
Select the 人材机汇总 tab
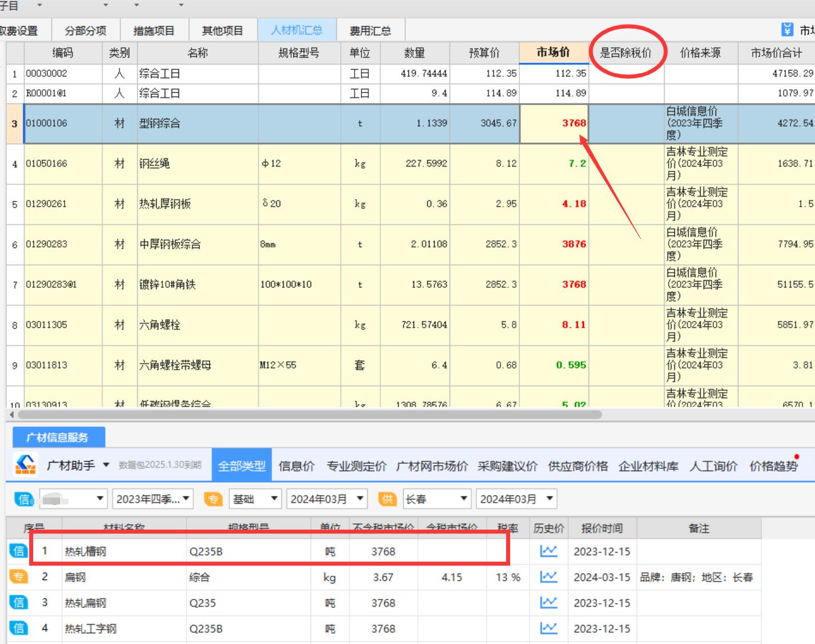297,30
